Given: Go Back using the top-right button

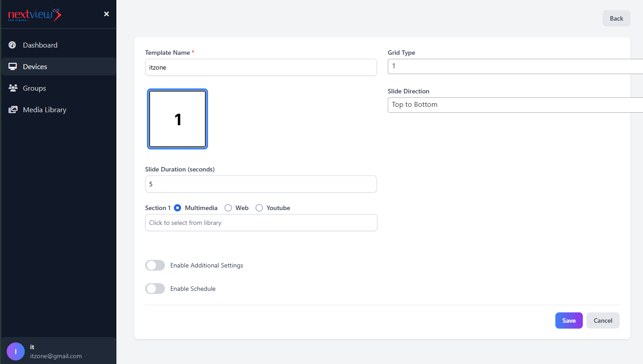Looking at the screenshot, I should tap(616, 18).
